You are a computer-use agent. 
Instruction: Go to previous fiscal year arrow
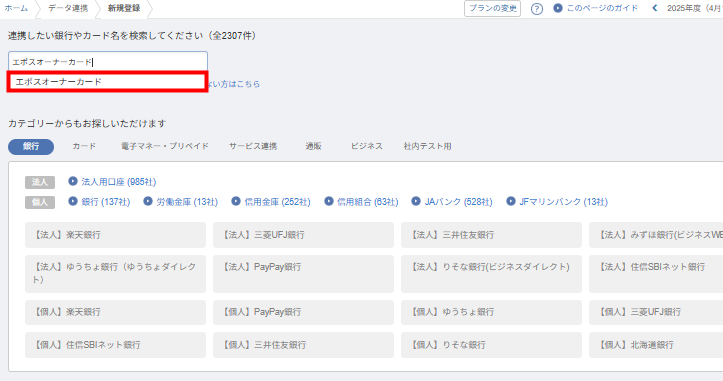(x=655, y=8)
